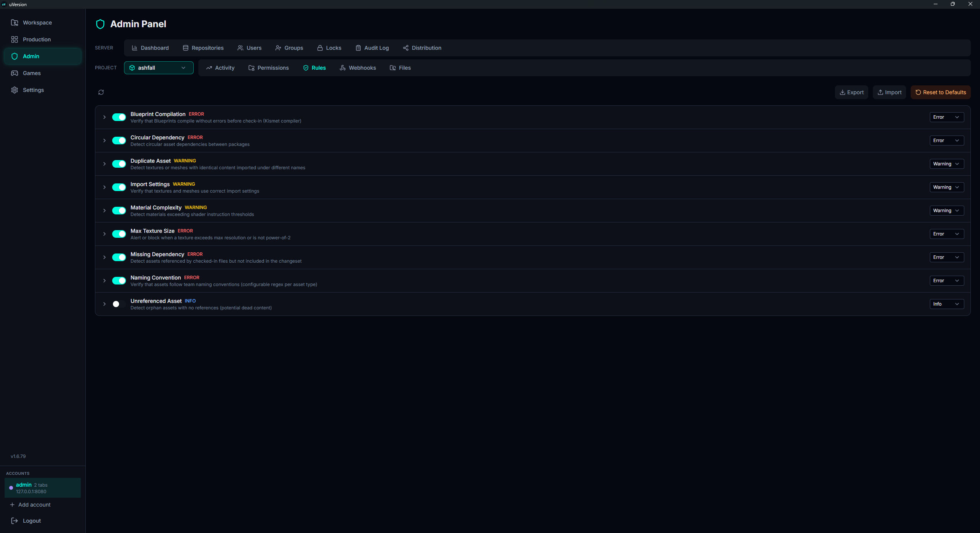Expand the Unreferenced Asset rule row
Image resolution: width=980 pixels, height=533 pixels.
105,304
